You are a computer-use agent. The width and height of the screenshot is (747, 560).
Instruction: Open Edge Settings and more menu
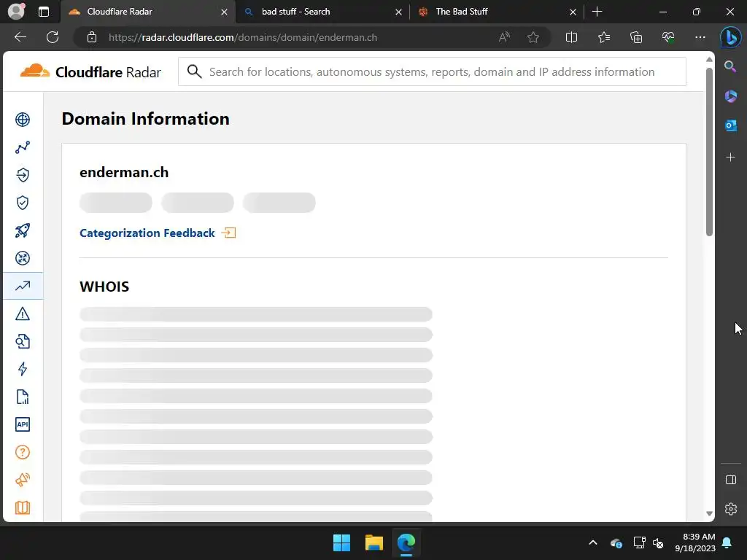pos(700,37)
